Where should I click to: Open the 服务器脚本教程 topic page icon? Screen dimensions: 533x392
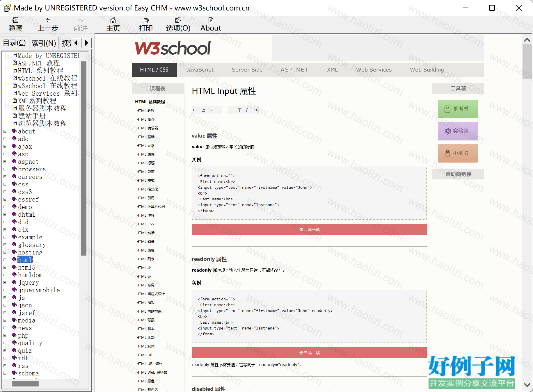[15, 108]
